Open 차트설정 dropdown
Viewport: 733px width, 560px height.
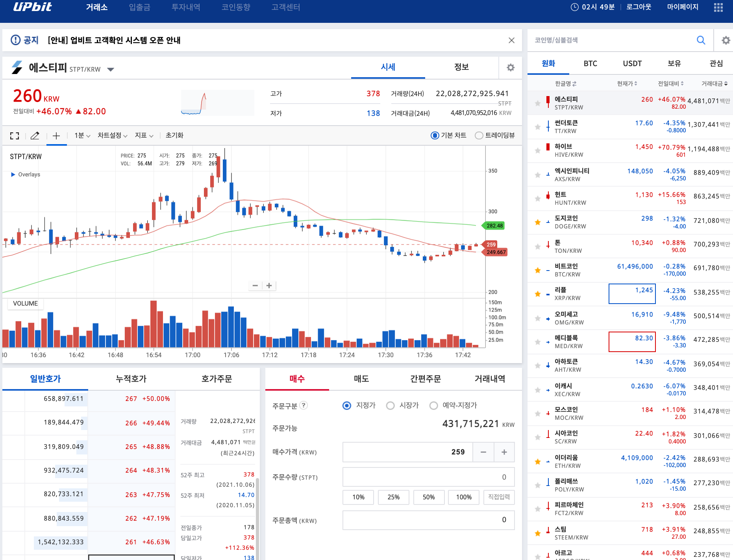113,135
